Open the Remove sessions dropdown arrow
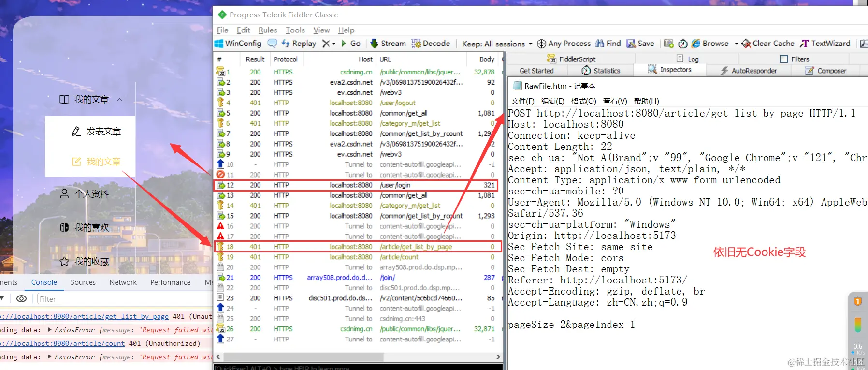The width and height of the screenshot is (868, 370). (x=333, y=44)
